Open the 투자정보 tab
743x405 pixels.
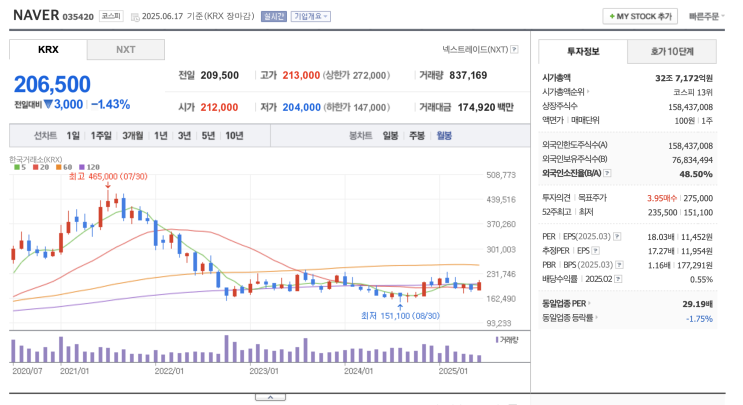coord(583,52)
